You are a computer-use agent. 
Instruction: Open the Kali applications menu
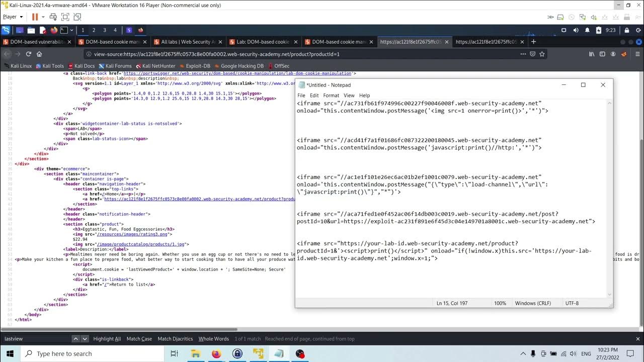click(x=6, y=30)
